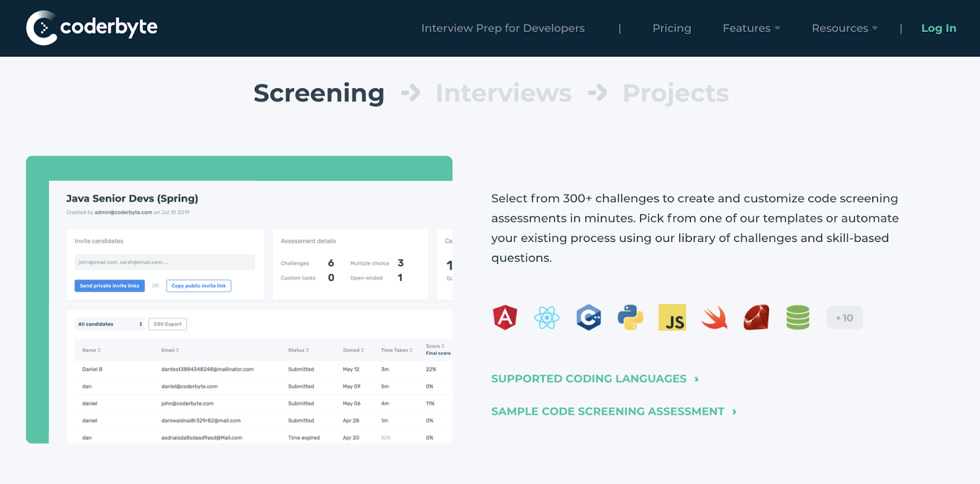Click the Java Senior Devs (Spring) title
980x484 pixels.
(x=132, y=199)
